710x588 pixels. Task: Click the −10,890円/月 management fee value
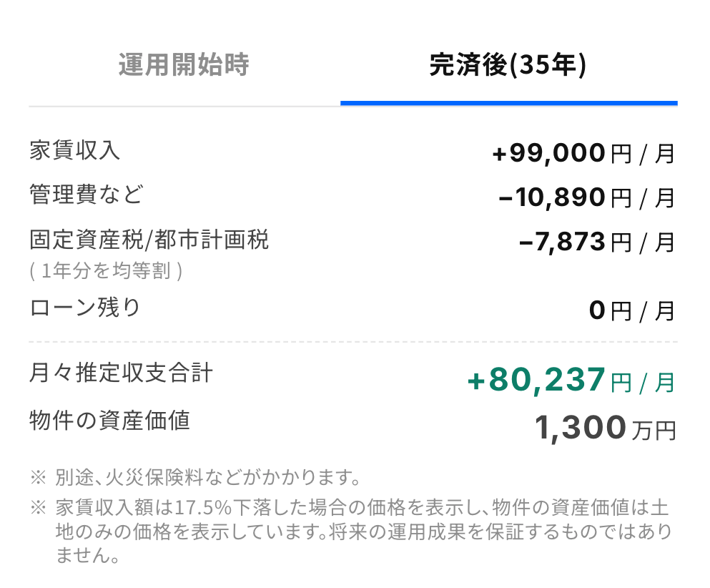586,197
